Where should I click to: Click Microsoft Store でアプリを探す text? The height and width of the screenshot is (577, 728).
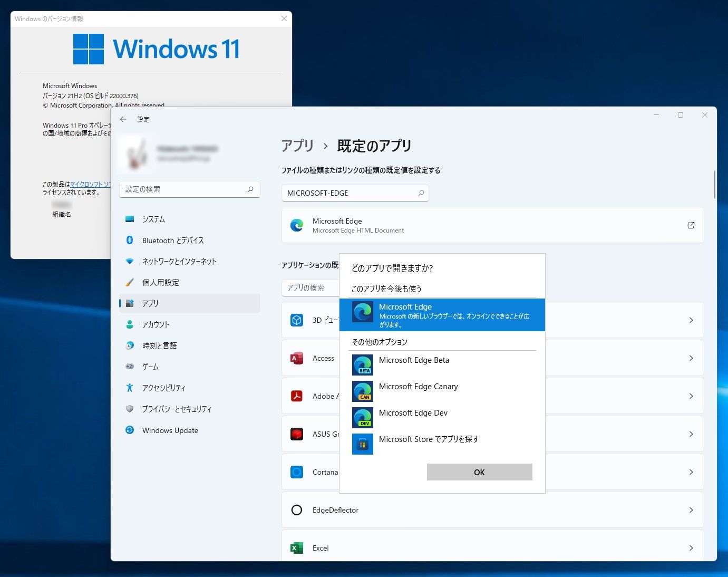(429, 439)
